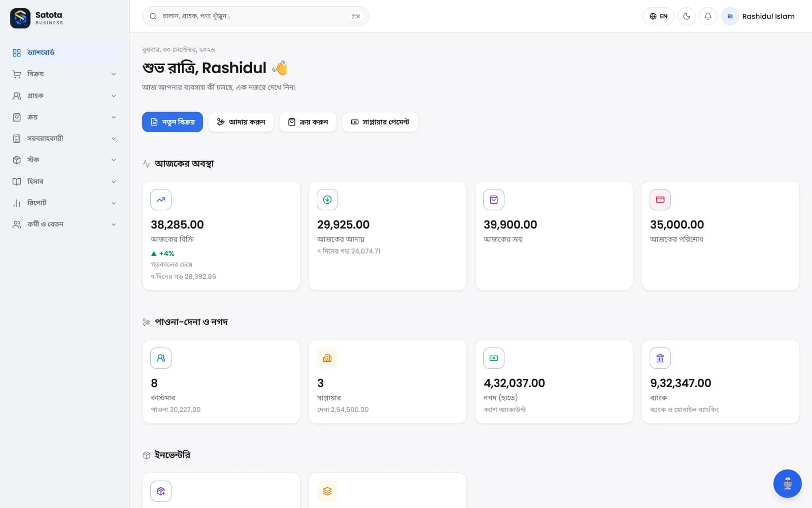
Task: Click the পাওনা 30,227.00 text
Action: [176, 409]
